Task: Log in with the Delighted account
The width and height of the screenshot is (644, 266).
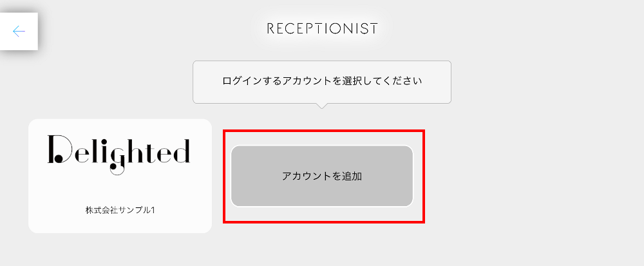Action: point(120,176)
